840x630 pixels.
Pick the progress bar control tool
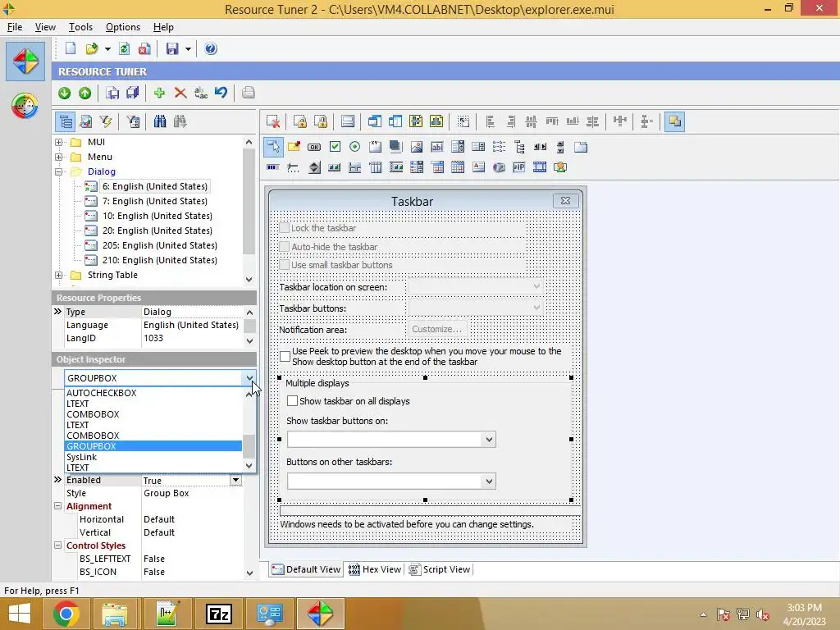coord(272,167)
